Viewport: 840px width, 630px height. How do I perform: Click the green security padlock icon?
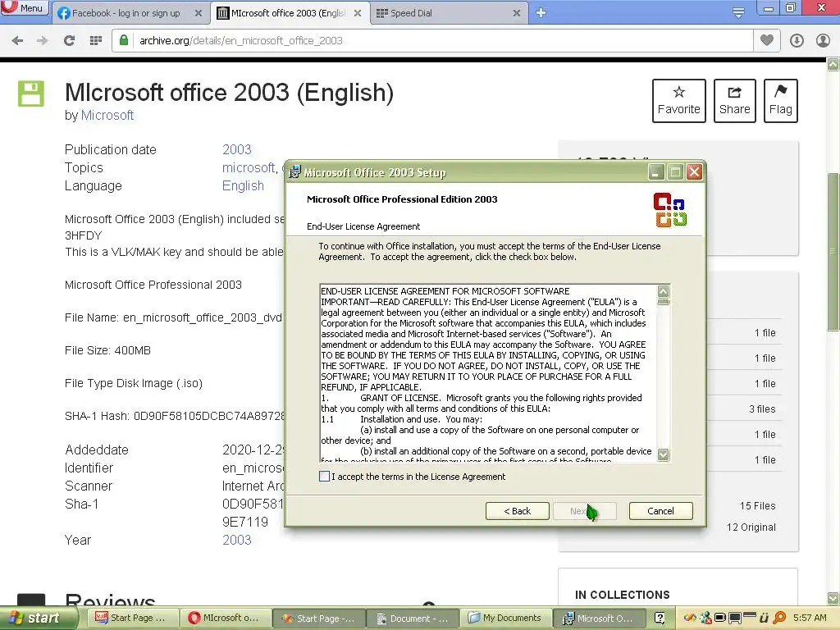coord(124,40)
